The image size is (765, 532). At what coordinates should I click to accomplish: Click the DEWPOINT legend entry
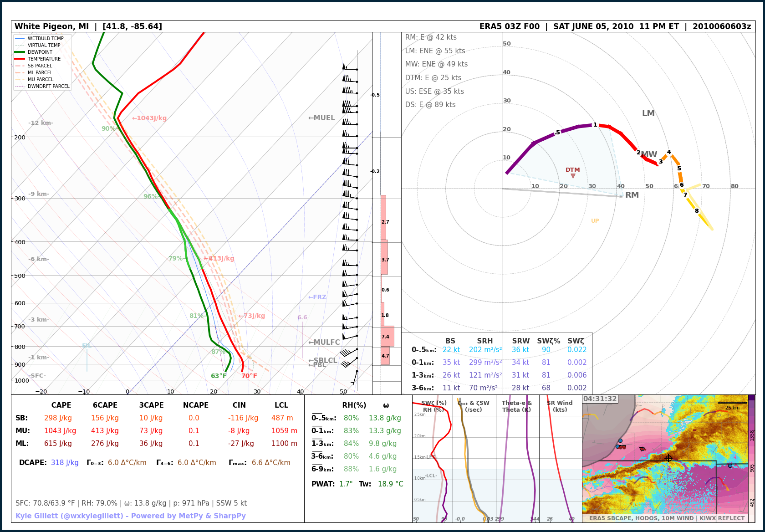(40, 52)
